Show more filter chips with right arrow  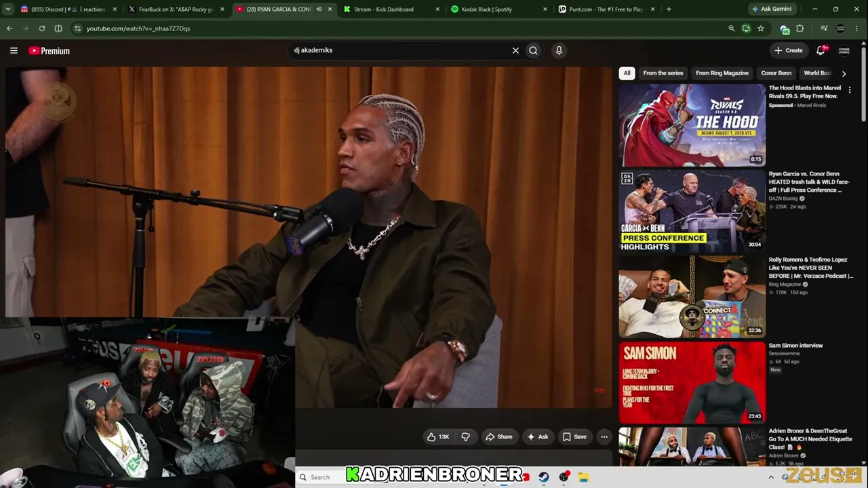tap(844, 73)
